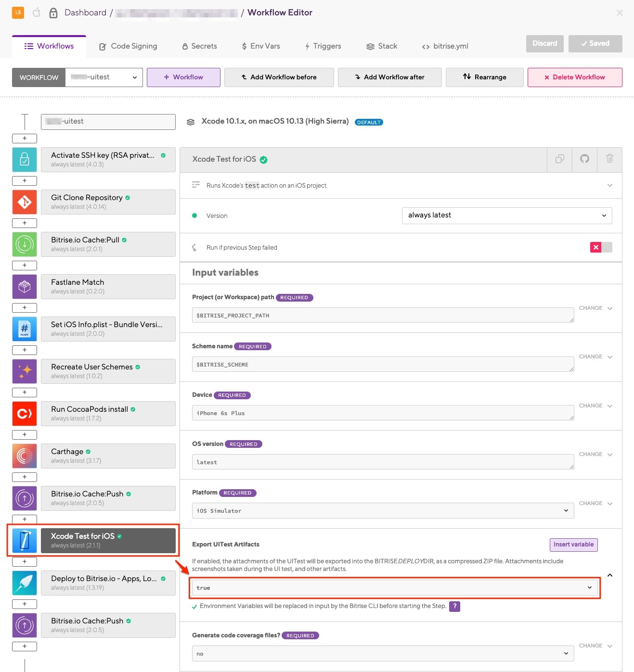Click the Saved button
The height and width of the screenshot is (672, 634).
pos(595,44)
